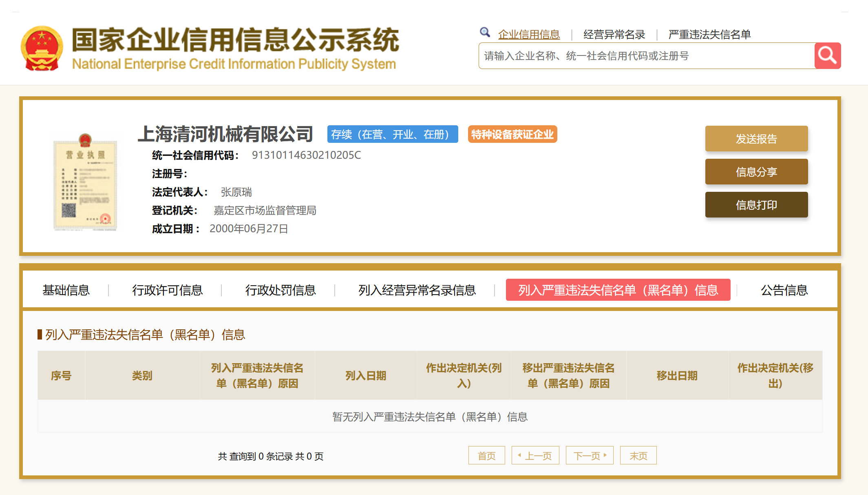The width and height of the screenshot is (868, 495).
Task: Click the company name 上海清河机械有限公司
Action: coord(225,134)
